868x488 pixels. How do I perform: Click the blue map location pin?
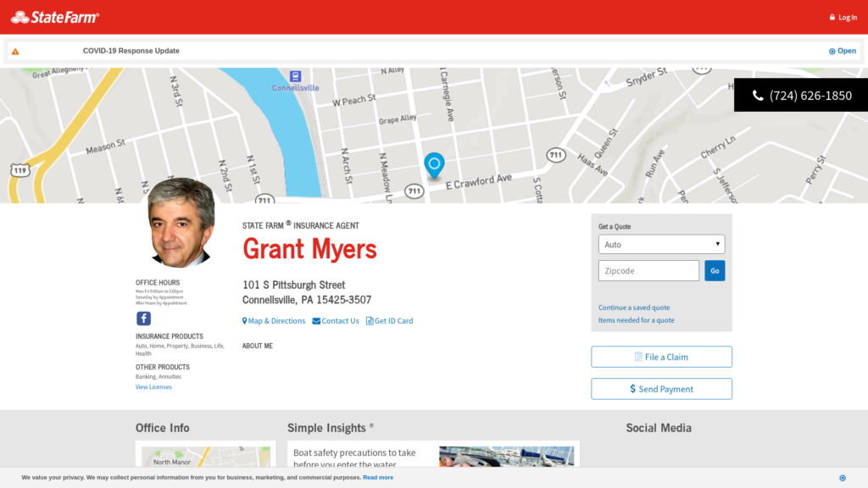point(434,164)
